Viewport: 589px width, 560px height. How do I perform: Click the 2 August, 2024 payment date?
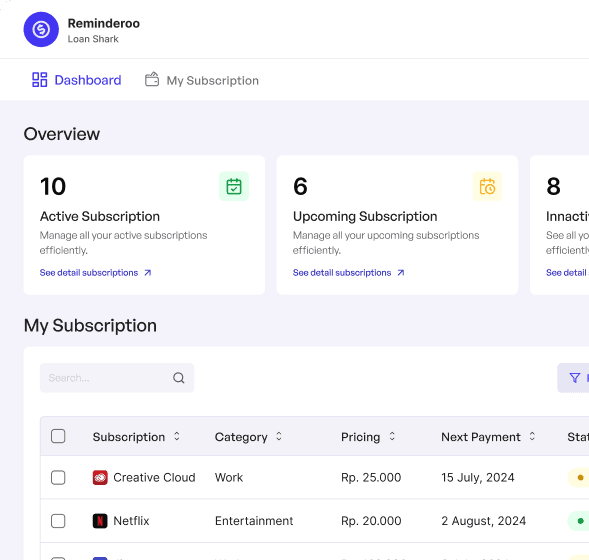483,521
